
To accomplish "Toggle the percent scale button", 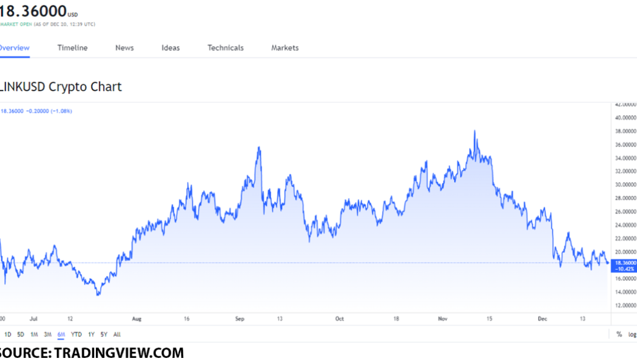I will (619, 334).
